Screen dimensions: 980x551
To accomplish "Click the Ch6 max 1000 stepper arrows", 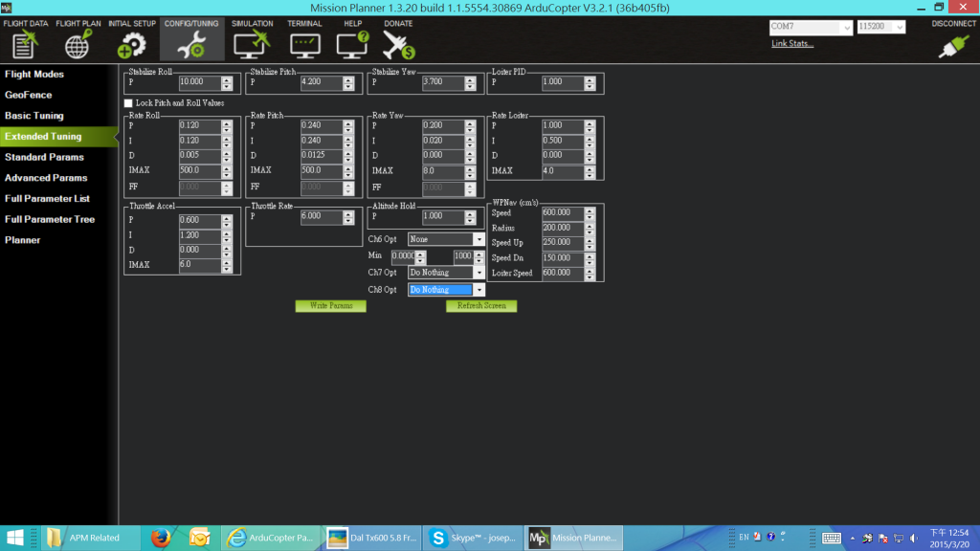I will [479, 256].
